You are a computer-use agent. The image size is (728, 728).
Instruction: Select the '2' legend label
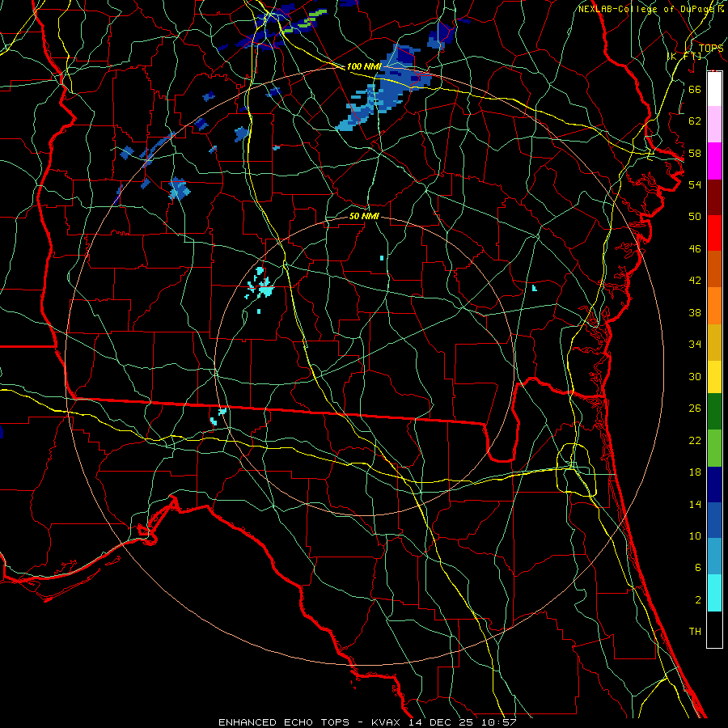[x=698, y=600]
